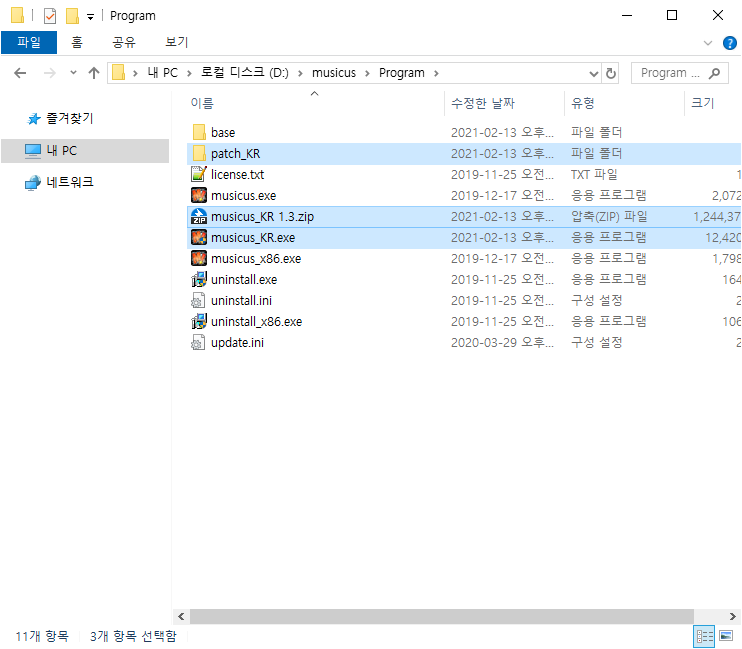Click the 즐겨찾기 star icon
Viewport: 742px width, 649px height.
point(33,119)
